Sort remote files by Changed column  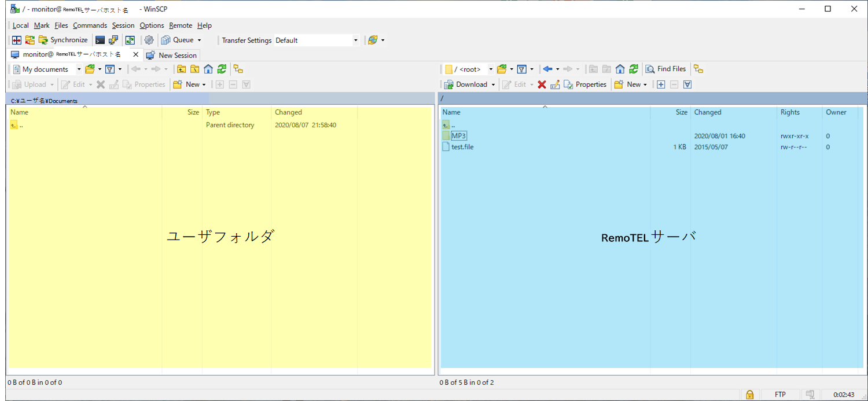[x=708, y=112]
